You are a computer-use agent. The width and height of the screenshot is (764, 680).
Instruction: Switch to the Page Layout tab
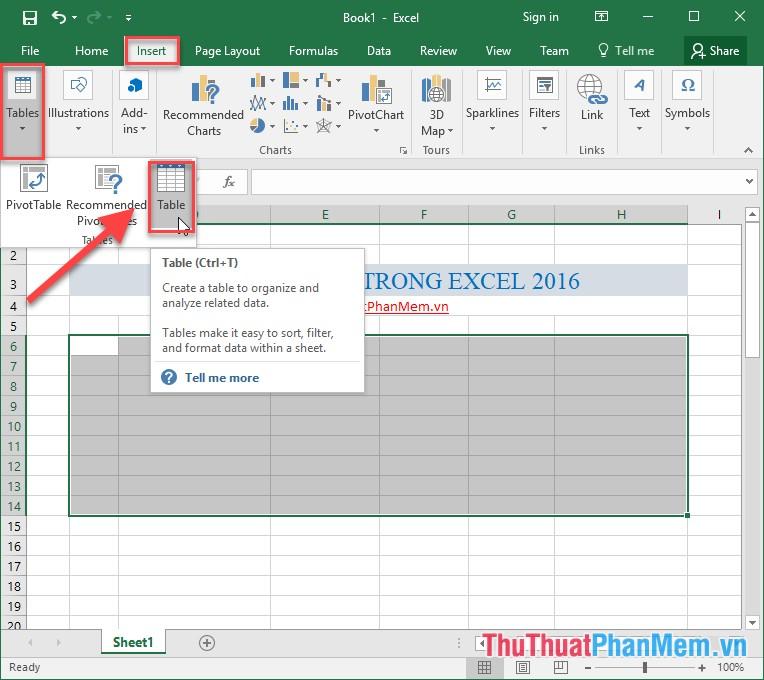tap(227, 51)
